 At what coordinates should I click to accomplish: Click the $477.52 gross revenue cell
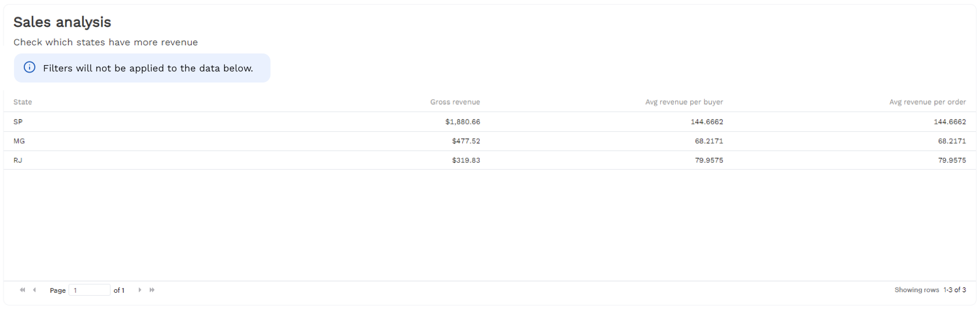[x=466, y=141]
